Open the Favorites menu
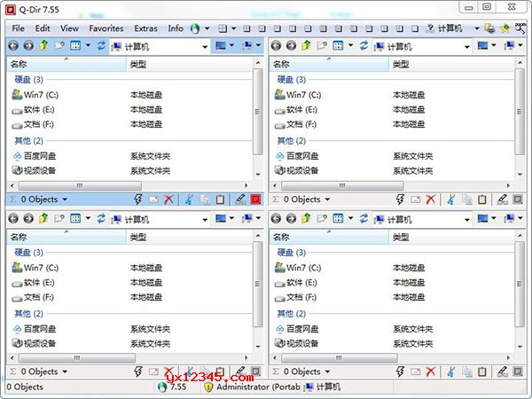 (x=106, y=28)
